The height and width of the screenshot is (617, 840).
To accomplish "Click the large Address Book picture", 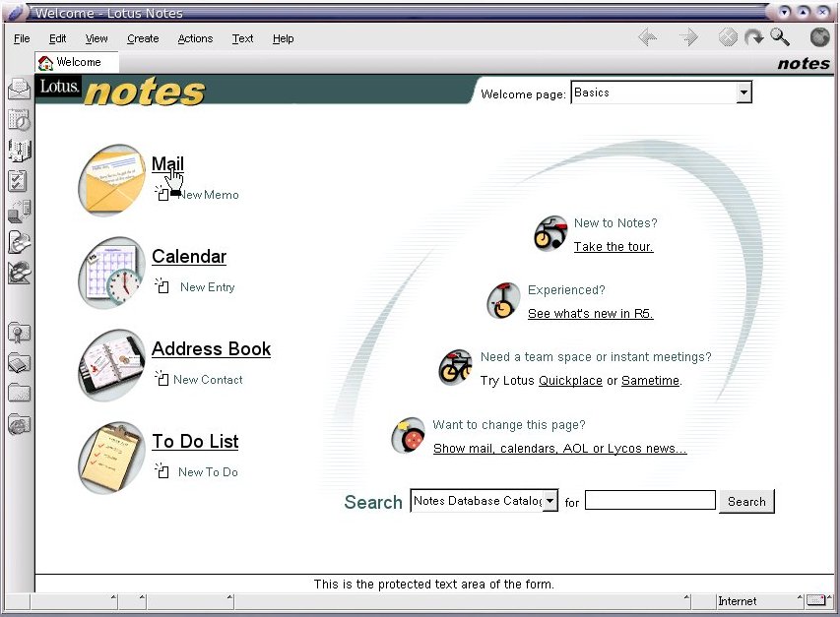I will [111, 365].
